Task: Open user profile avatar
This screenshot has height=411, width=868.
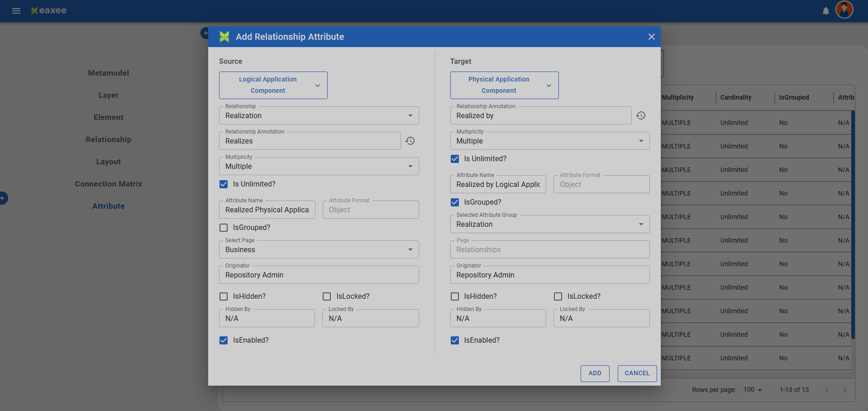Action: tap(844, 10)
